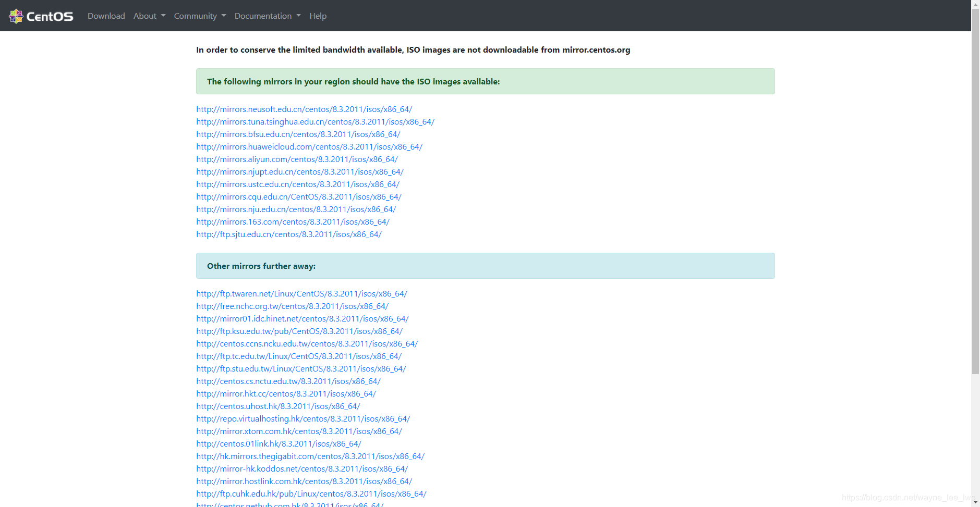The width and height of the screenshot is (980, 507).
Task: Open the mirrors.ustc.edu.cn mirror link
Action: 298,184
